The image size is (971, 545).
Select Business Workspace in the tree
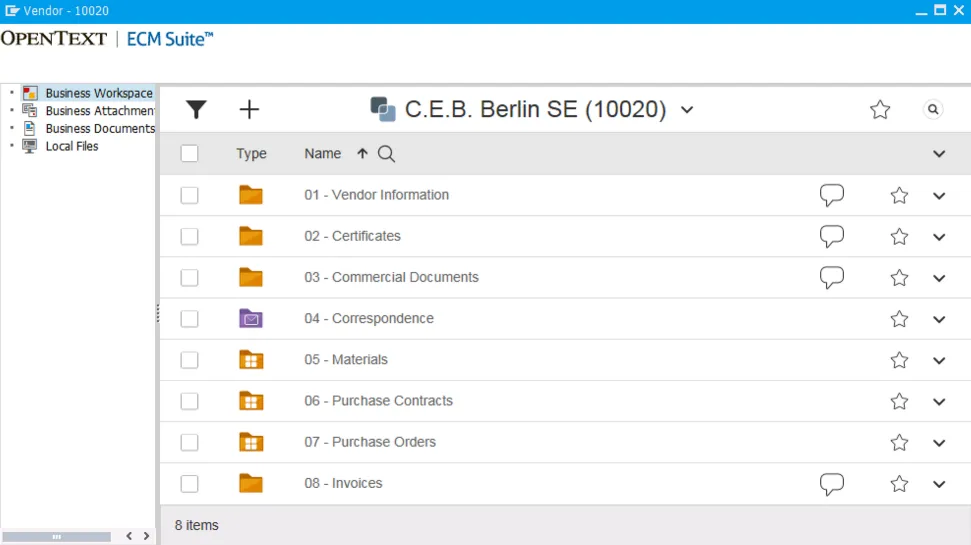tap(98, 93)
